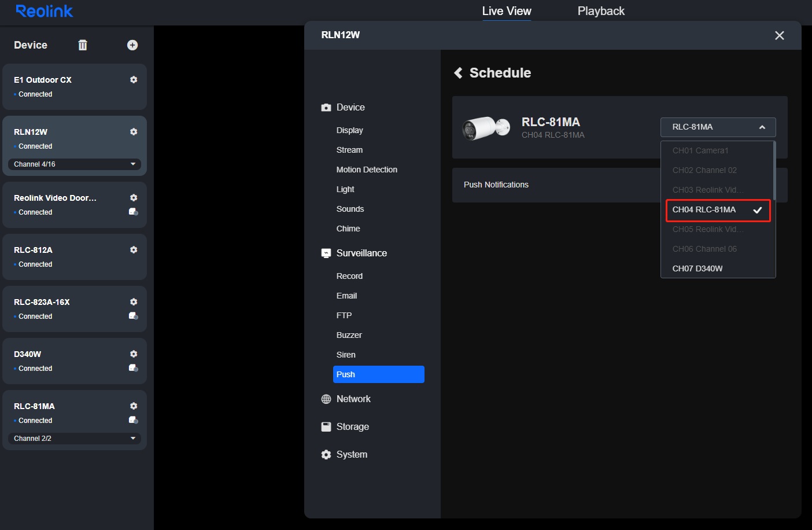Open settings gear for D340W
Screen dimensions: 812x530
[134, 354]
